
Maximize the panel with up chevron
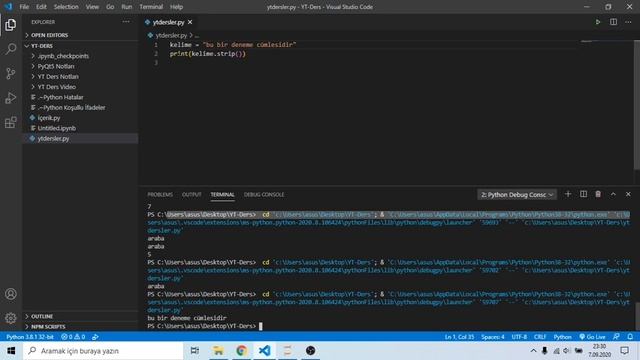613,194
